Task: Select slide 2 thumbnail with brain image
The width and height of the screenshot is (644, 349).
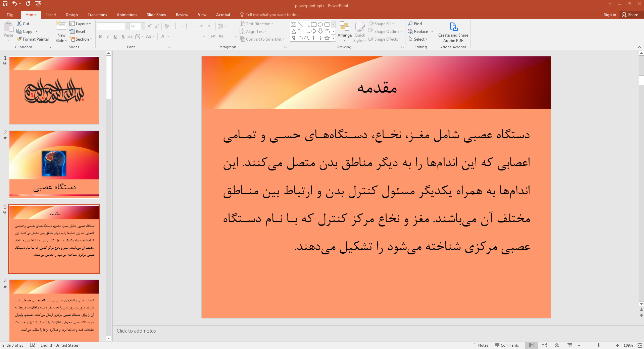Action: coord(54,165)
